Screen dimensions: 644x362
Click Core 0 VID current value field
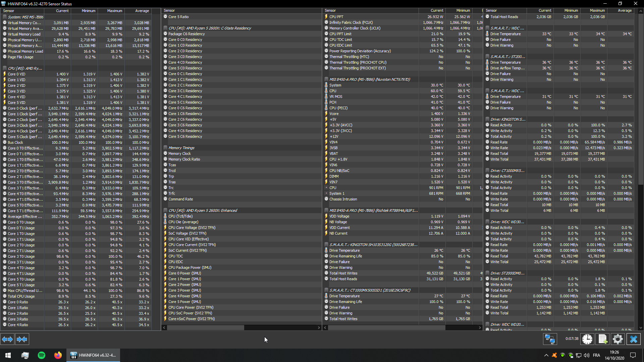point(62,74)
